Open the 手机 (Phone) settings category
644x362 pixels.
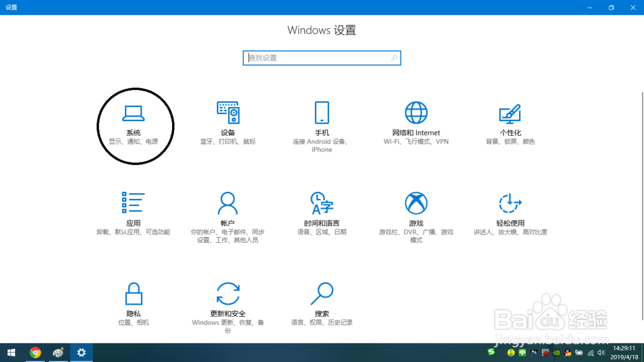[x=321, y=126]
